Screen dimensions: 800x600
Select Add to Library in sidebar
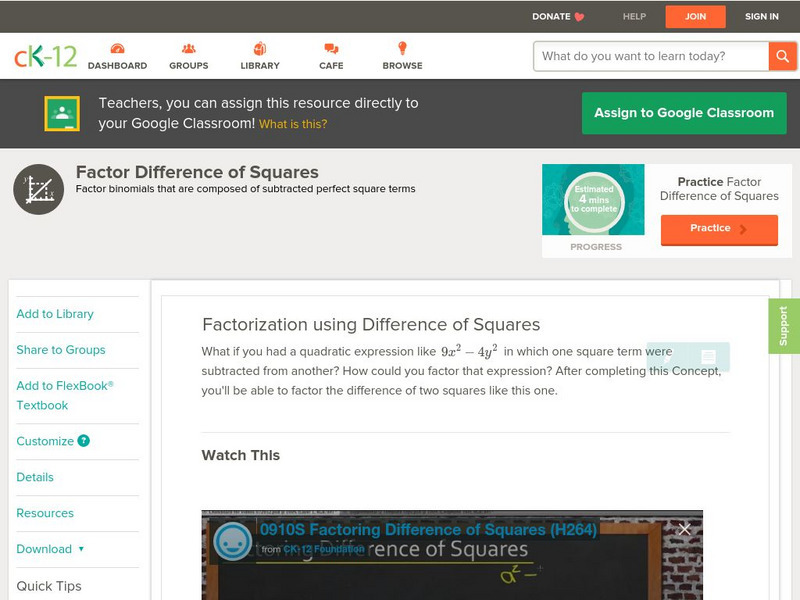click(x=55, y=314)
